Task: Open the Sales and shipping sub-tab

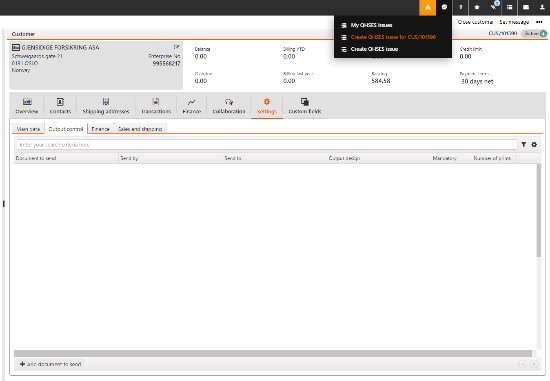Action: 140,129
